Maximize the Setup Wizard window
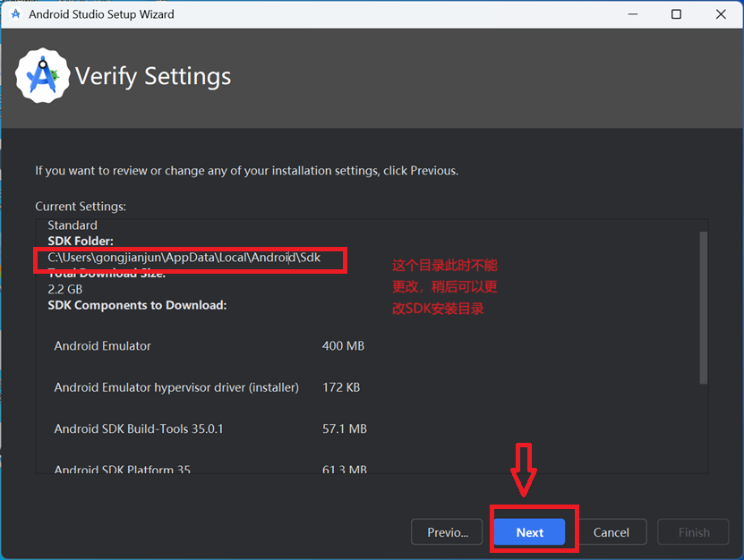Image resolution: width=744 pixels, height=560 pixels. (676, 14)
